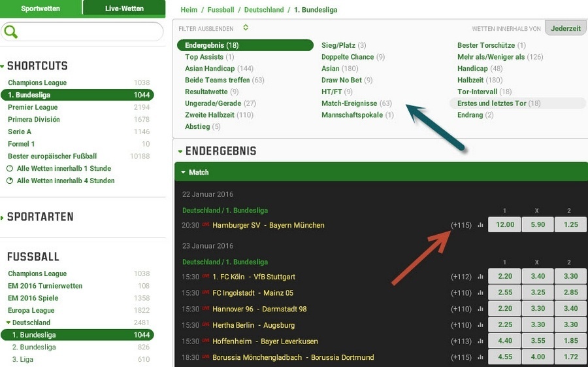Select Doppelte Chance filter
This screenshot has height=367, width=588.
tap(353, 57)
